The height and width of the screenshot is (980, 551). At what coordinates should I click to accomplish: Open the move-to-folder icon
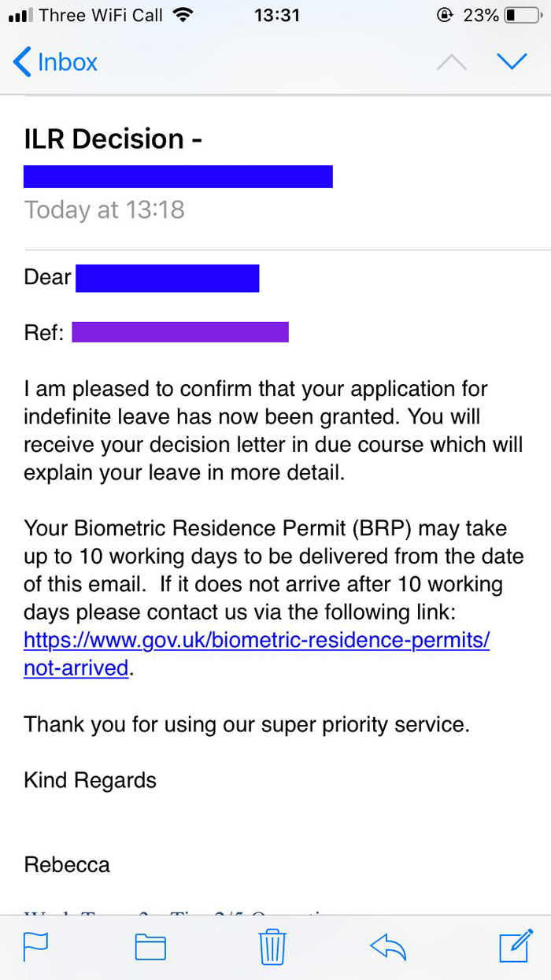click(x=150, y=945)
